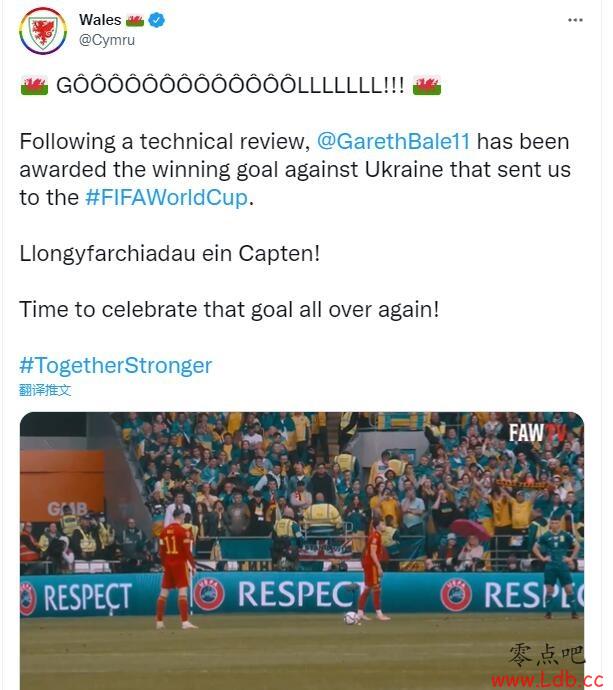613x690 pixels.
Task: Click the Welsh flag emoji beside account name
Action: click(x=135, y=20)
